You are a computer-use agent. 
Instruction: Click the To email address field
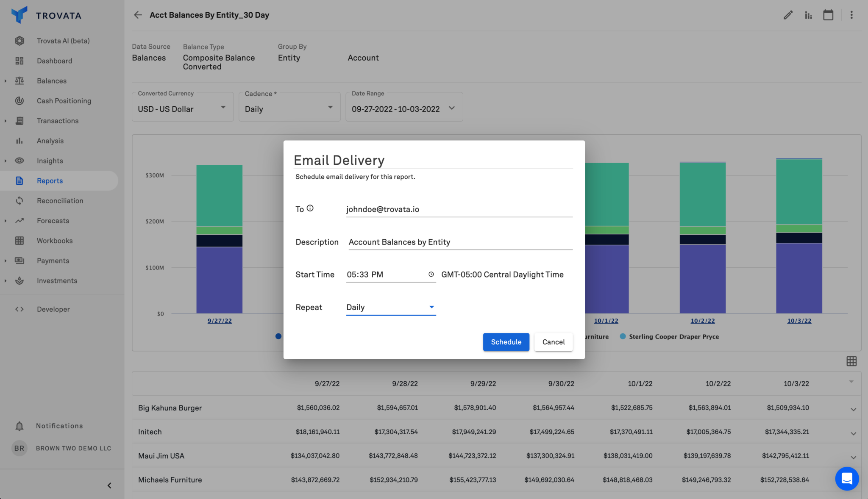[459, 209]
